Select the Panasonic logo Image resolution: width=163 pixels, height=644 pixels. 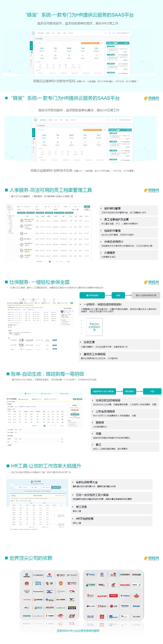125,606
